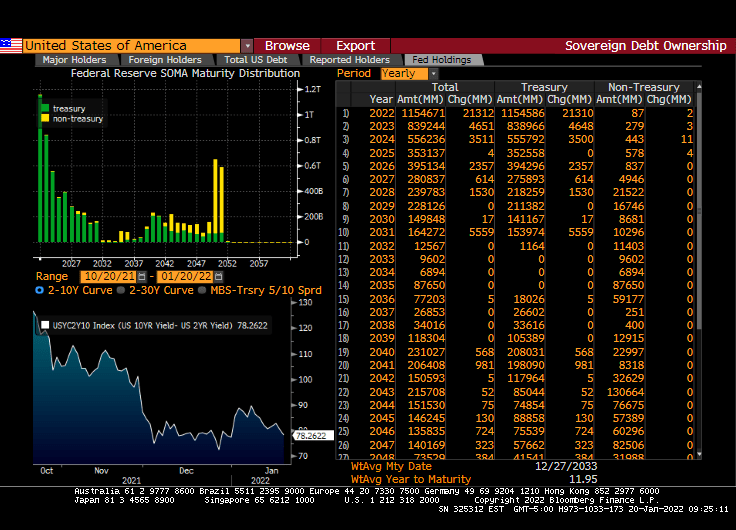
Task: Open the Total US Debt tab
Action: point(255,60)
